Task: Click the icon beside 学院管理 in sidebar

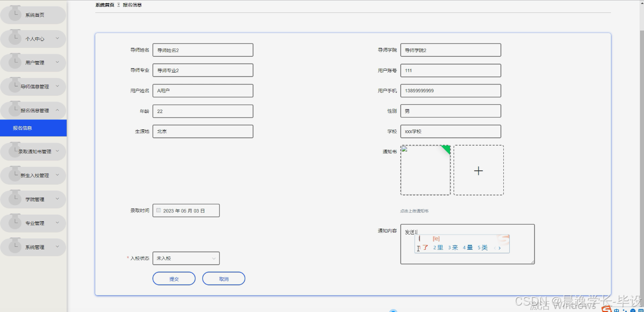Action: [x=15, y=197]
